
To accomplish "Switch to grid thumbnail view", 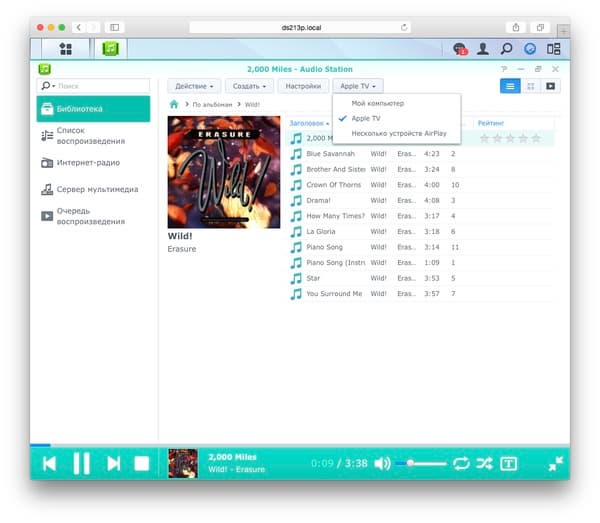I will click(530, 86).
